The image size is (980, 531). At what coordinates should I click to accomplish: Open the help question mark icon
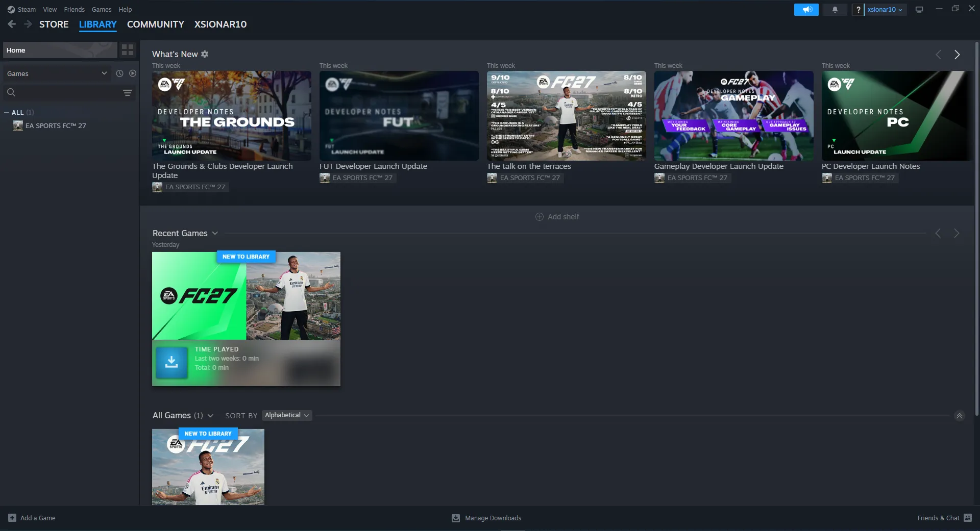click(x=859, y=10)
